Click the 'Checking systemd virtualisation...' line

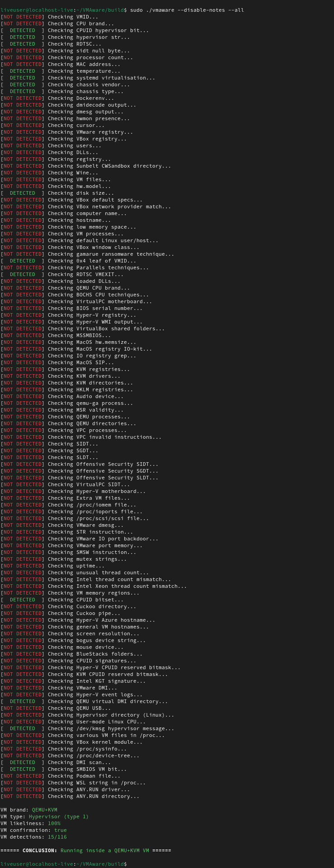[101, 78]
